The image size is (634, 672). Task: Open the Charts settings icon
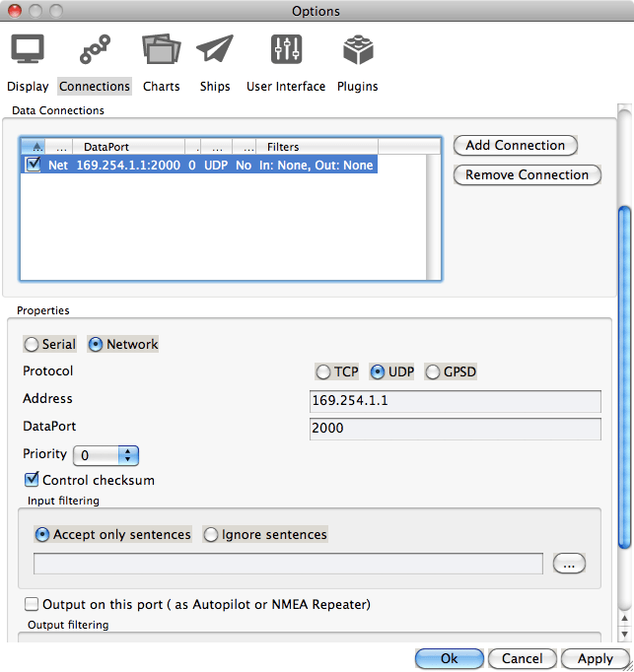tap(161, 49)
